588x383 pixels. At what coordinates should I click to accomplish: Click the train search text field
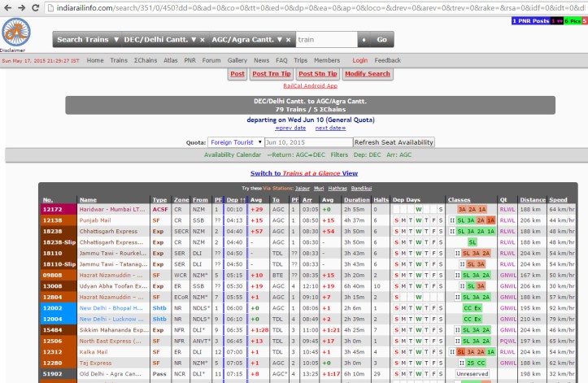pos(325,39)
